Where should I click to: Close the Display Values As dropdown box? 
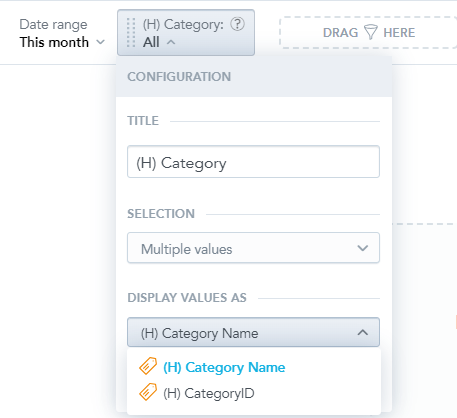[x=253, y=332]
